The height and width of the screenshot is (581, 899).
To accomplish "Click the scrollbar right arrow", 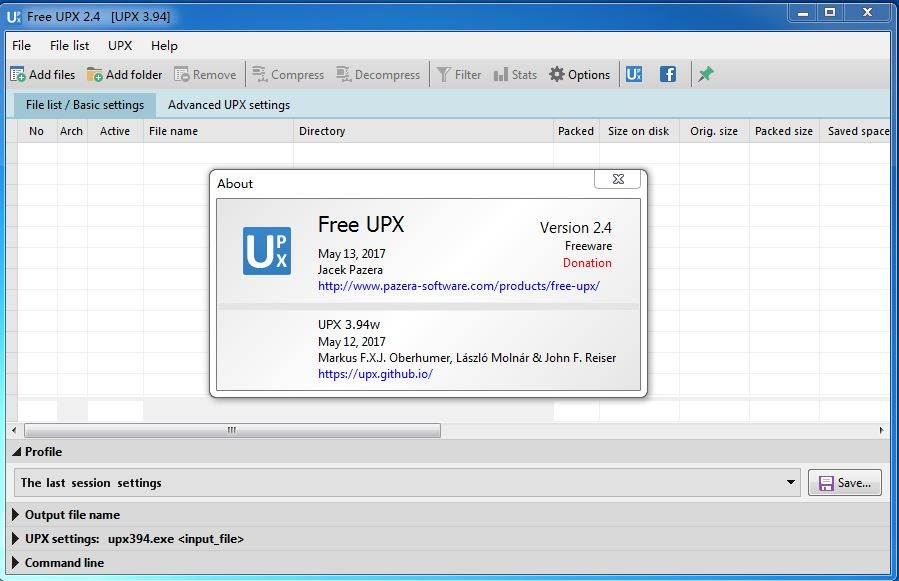I will pyautogui.click(x=881, y=430).
